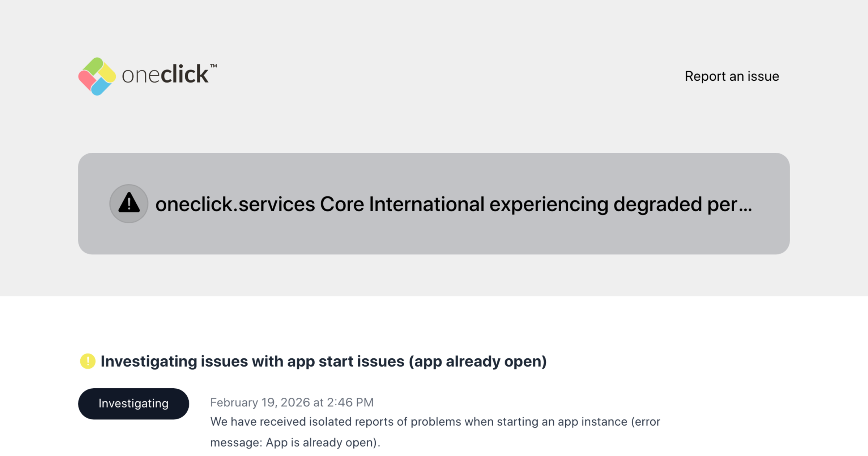
Task: Click the '(app already open)' part of the title
Action: pyautogui.click(x=477, y=361)
